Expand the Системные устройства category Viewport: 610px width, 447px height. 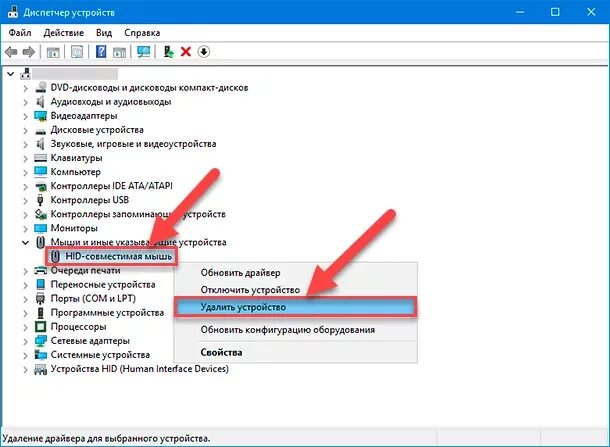25,355
